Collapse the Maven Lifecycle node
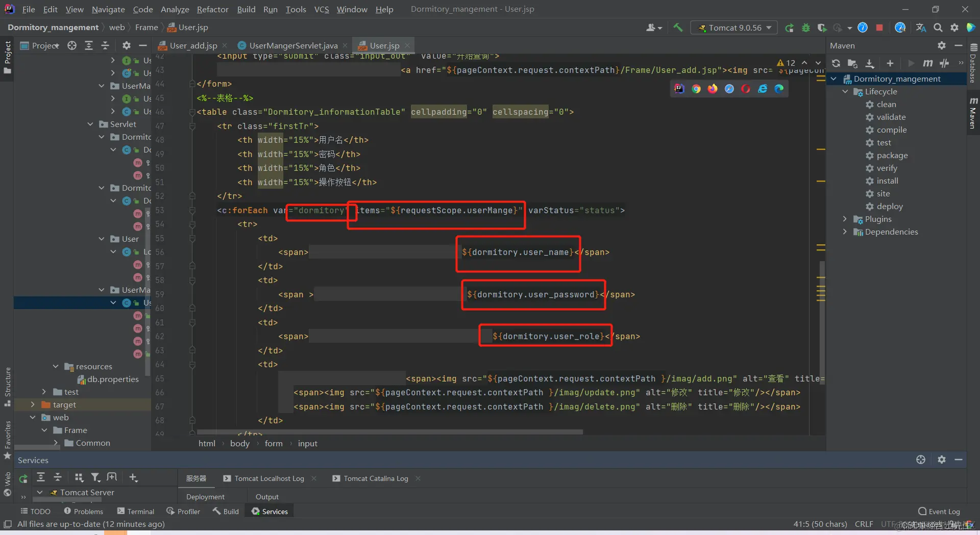The width and height of the screenshot is (980, 535). (845, 91)
